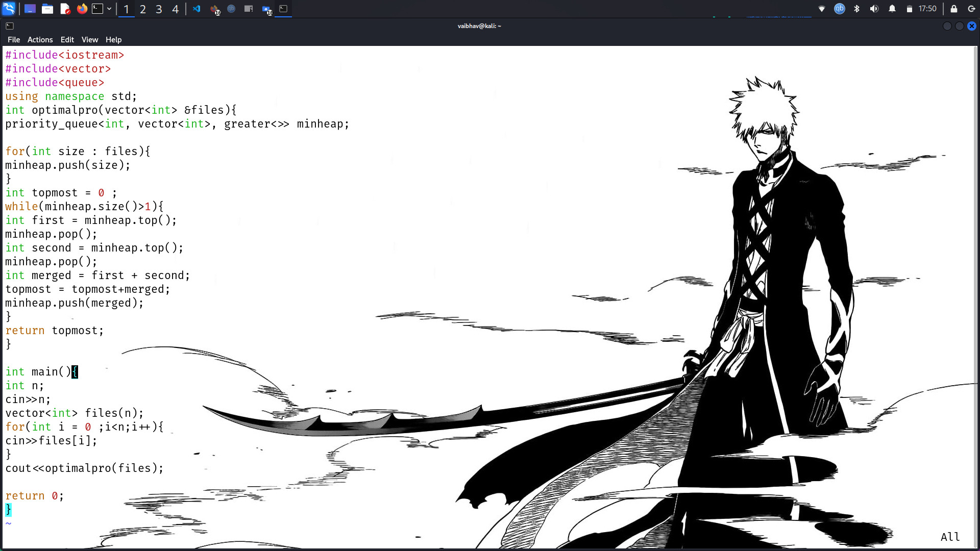Screen dimensions: 980x551
Task: Launch Firefox from the panel
Action: point(82,9)
